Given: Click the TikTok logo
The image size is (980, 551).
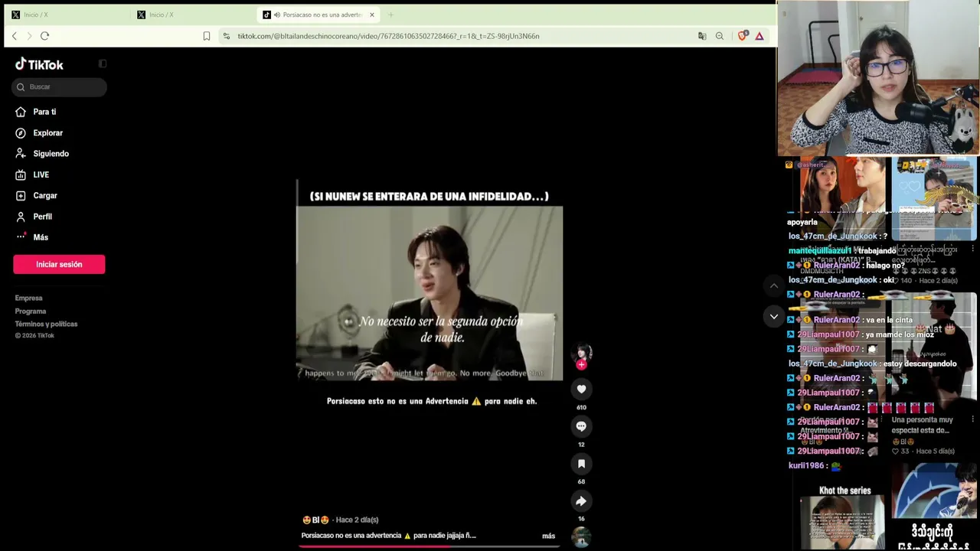Looking at the screenshot, I should (39, 64).
